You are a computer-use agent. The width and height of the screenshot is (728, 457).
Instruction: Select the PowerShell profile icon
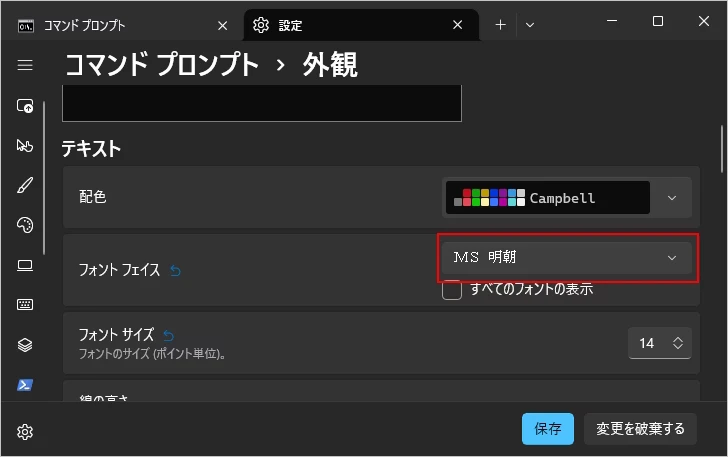tap(25, 385)
